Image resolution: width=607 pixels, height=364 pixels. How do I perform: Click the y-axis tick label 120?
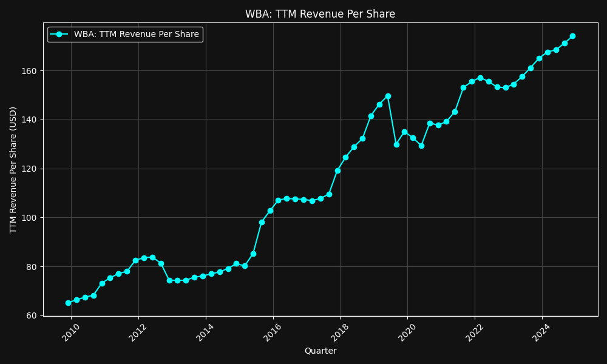[29, 169]
